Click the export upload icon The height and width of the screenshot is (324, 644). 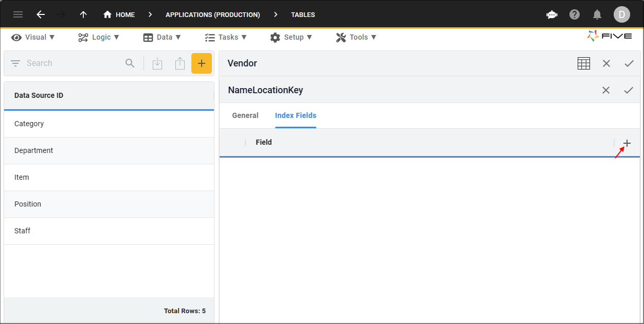(x=180, y=63)
